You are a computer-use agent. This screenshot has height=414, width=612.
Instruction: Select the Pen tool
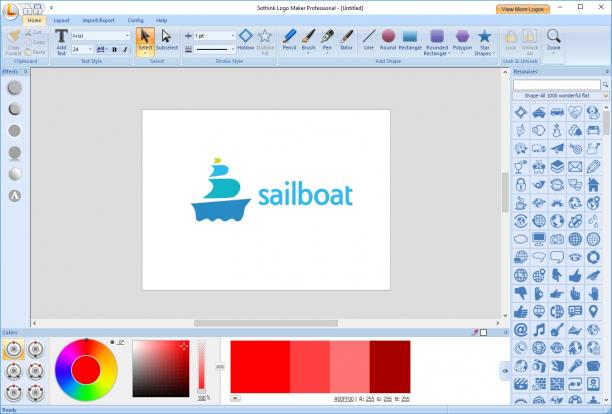pyautogui.click(x=327, y=40)
